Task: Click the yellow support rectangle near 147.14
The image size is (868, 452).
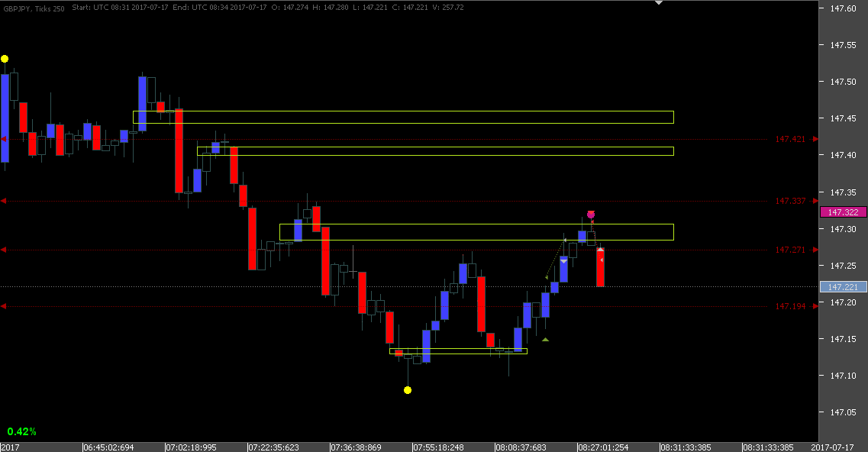Action: tap(458, 352)
